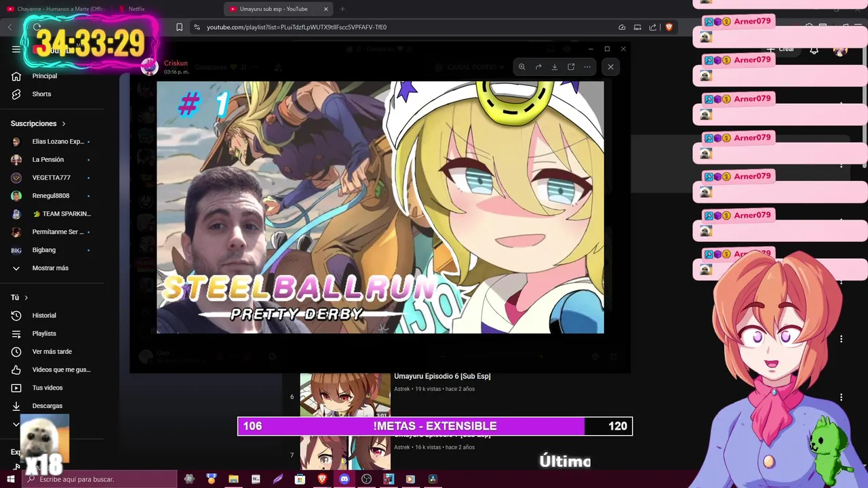Image resolution: width=868 pixels, height=488 pixels.
Task: Open the medal icon app in taskbar
Action: [211, 479]
